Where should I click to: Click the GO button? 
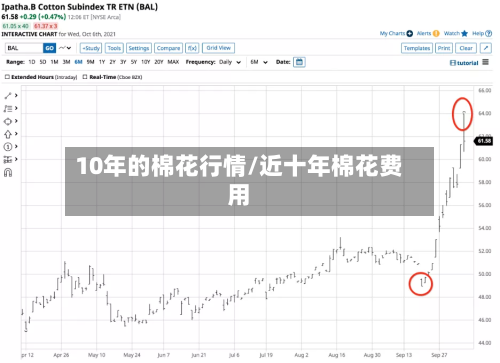[x=49, y=48]
